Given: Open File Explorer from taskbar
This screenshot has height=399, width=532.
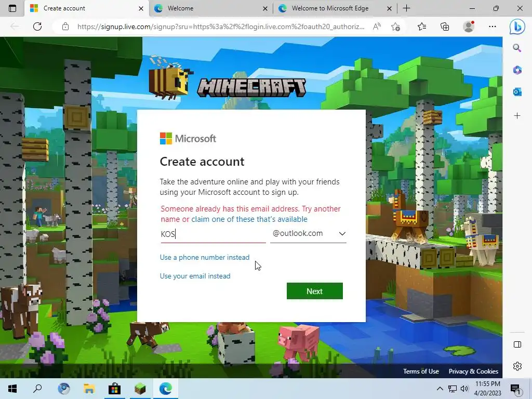Looking at the screenshot, I should pyautogui.click(x=89, y=389).
